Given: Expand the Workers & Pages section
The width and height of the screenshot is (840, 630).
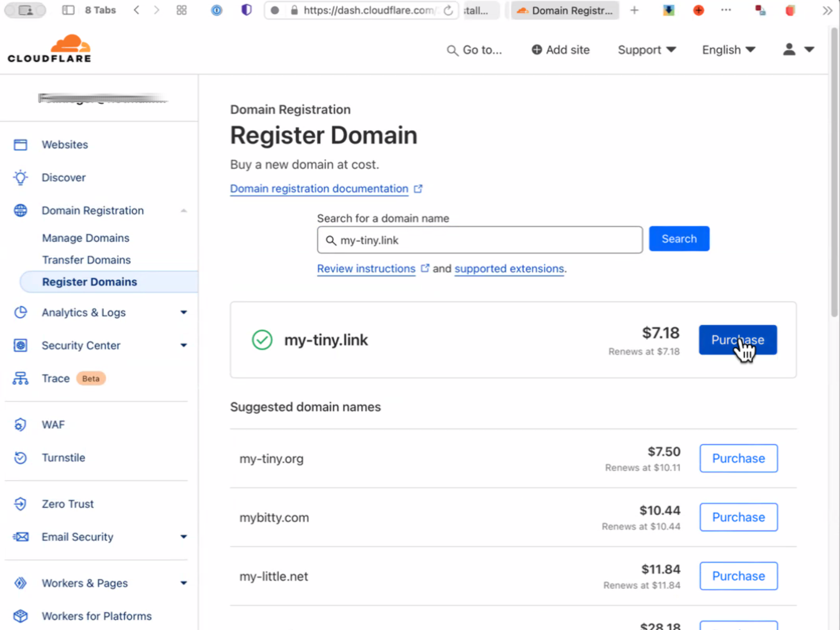Looking at the screenshot, I should pyautogui.click(x=184, y=583).
